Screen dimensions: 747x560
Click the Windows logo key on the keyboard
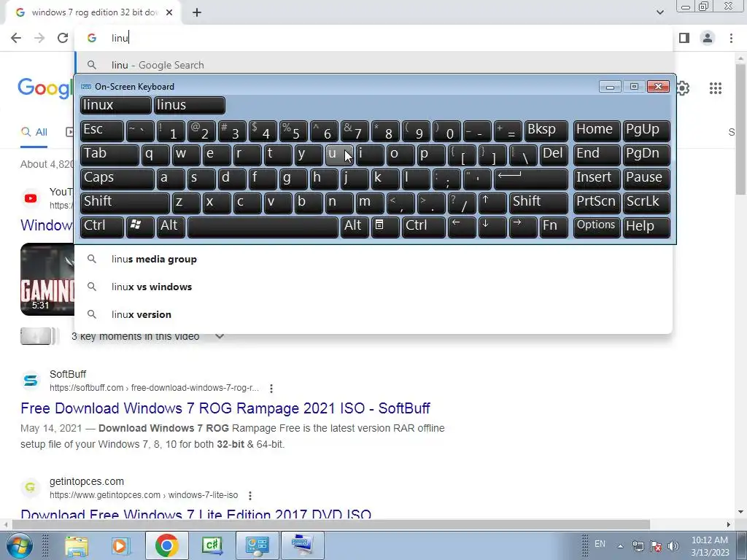point(140,227)
